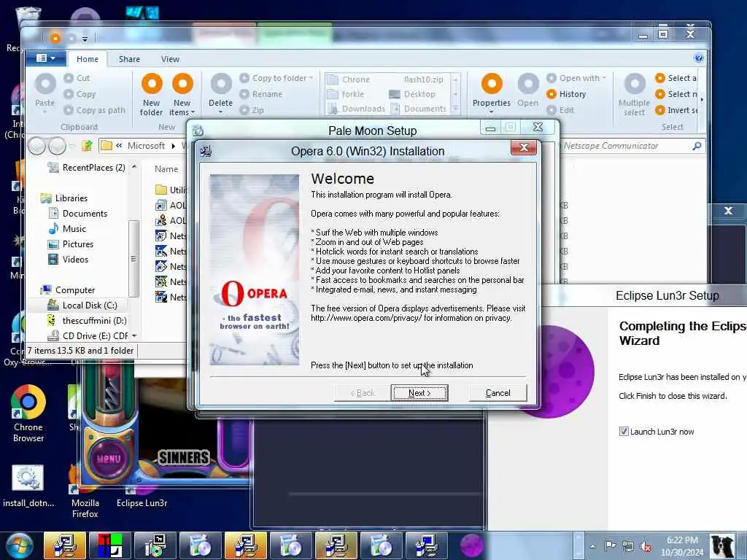The width and height of the screenshot is (747, 560).
Task: Click the navigation pane scrollbar
Action: pos(133,259)
